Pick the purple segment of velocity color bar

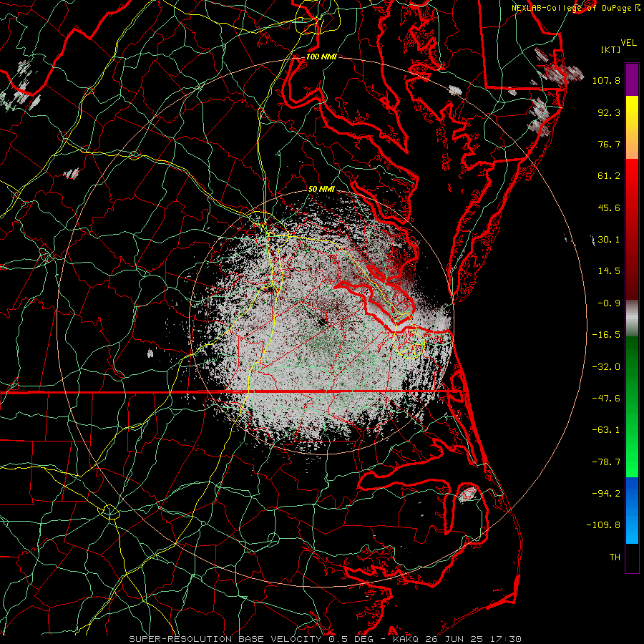(x=632, y=79)
